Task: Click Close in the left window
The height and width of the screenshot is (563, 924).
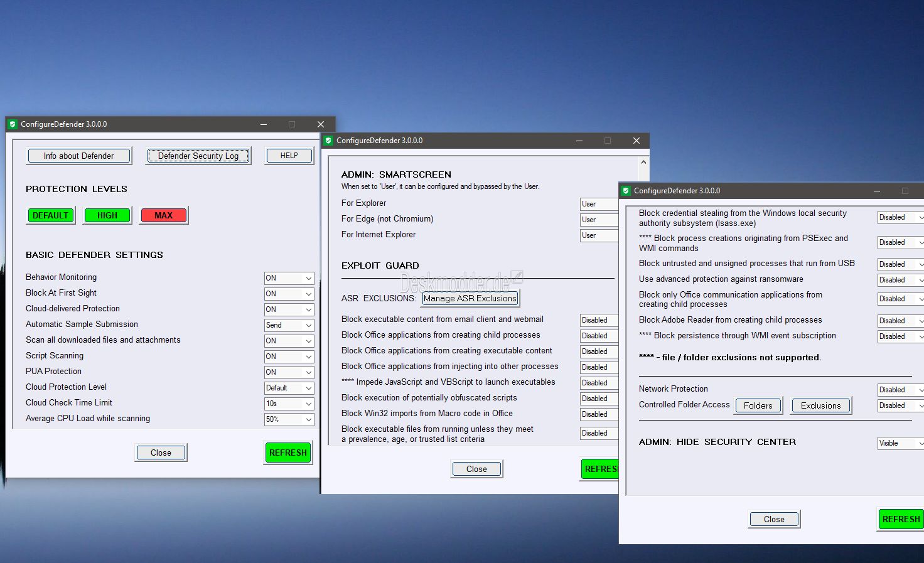Action: point(161,453)
